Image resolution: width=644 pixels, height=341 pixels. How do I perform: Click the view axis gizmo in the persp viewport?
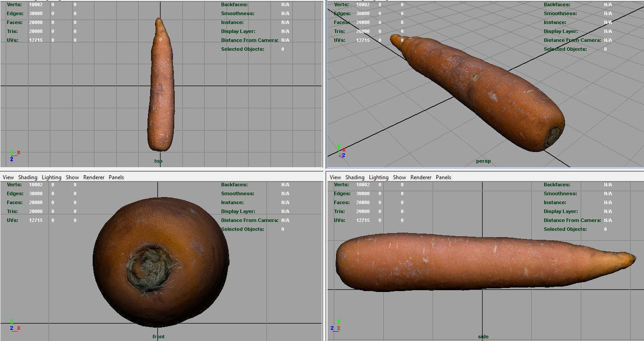pos(341,151)
